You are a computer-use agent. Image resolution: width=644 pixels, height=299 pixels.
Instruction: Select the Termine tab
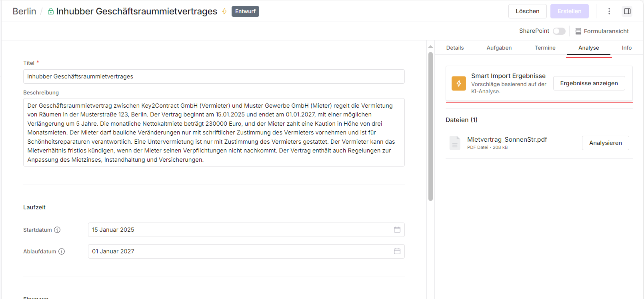point(545,48)
